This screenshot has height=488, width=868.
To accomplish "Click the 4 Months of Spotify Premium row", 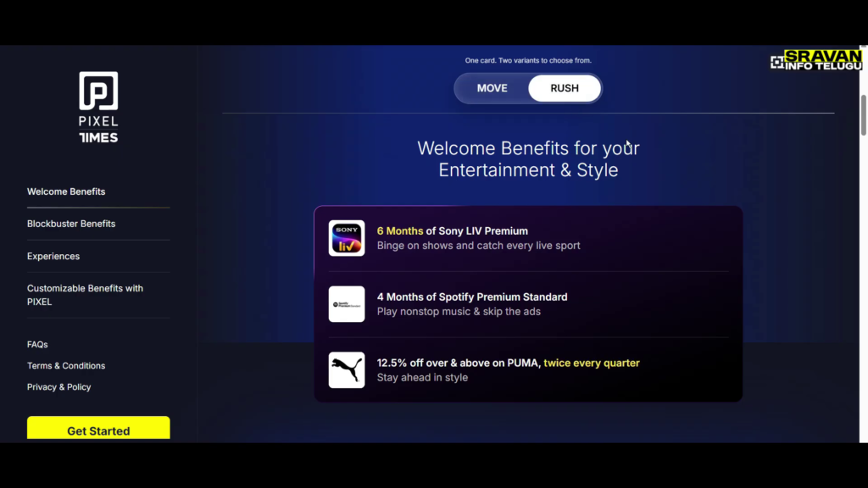I will pos(528,304).
